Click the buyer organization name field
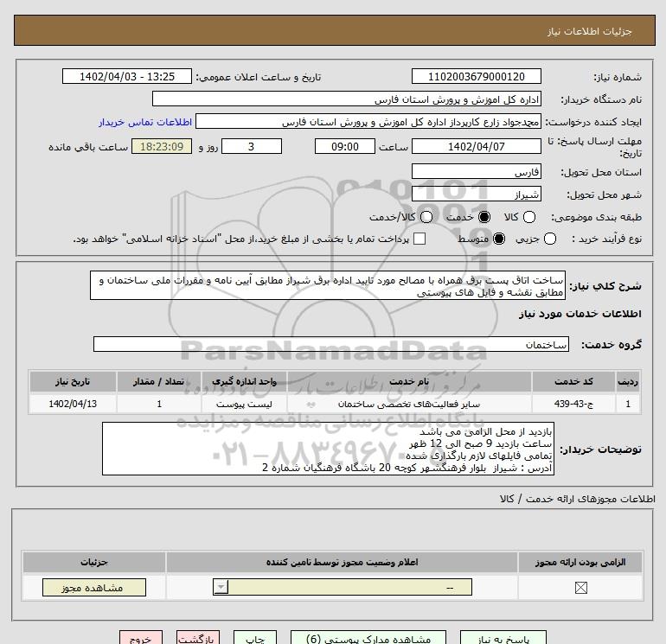Viewport: 666px width, 644px height. 347,99
